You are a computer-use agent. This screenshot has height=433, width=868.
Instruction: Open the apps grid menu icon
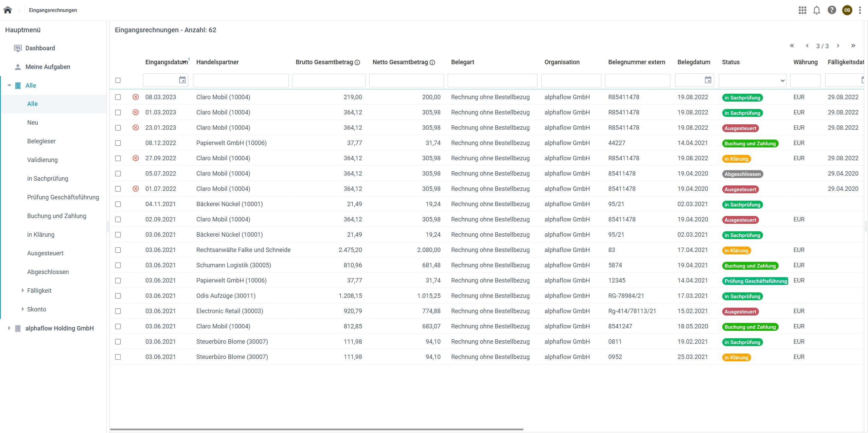point(802,10)
